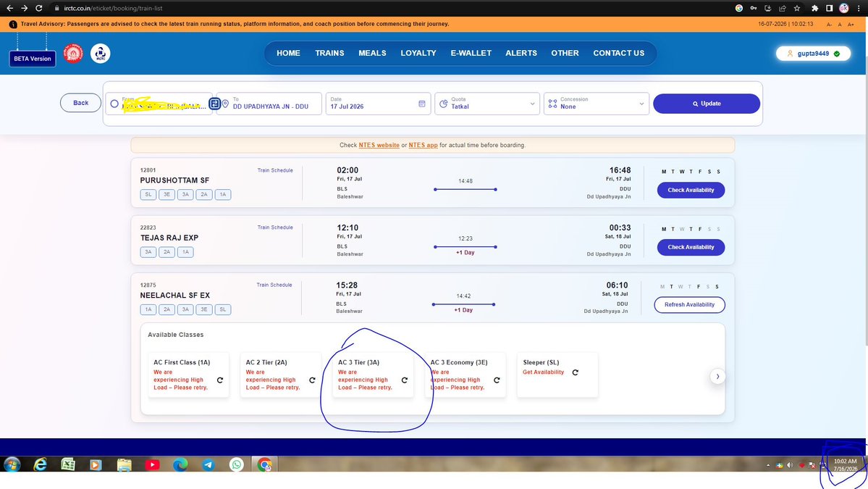Select AC 3 Tier (3A) class card
This screenshot has height=489, width=868.
(373, 375)
